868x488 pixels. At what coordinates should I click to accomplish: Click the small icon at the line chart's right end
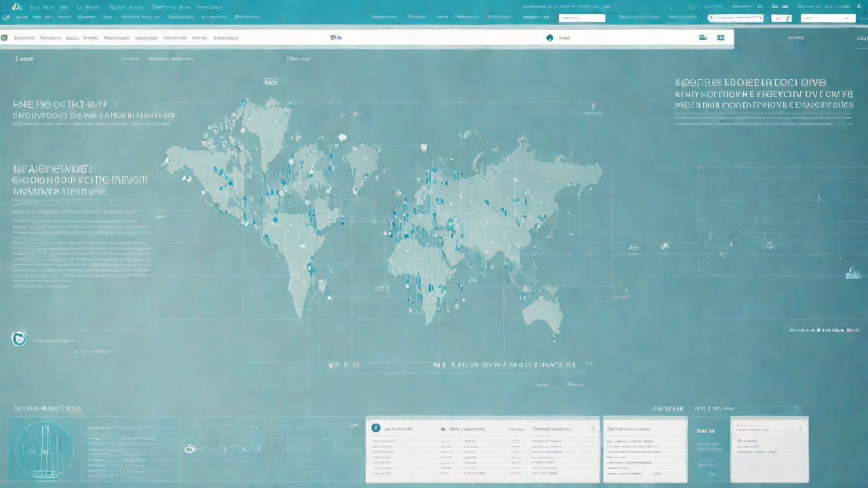pyautogui.click(x=852, y=274)
